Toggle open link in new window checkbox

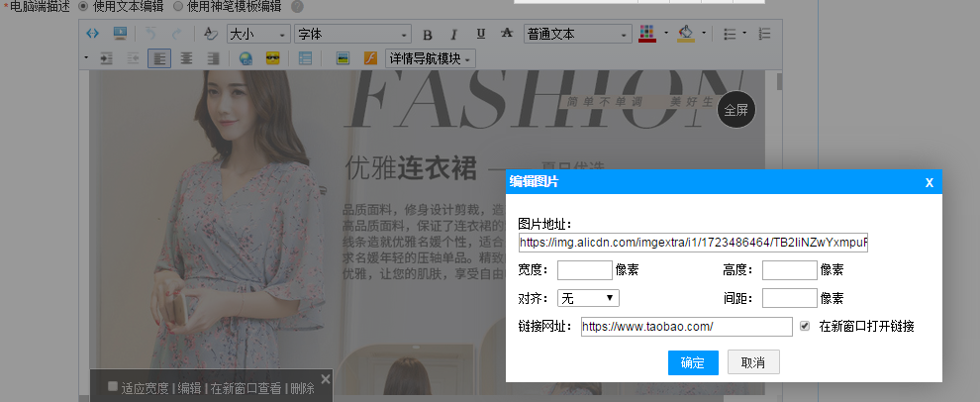pyautogui.click(x=805, y=326)
